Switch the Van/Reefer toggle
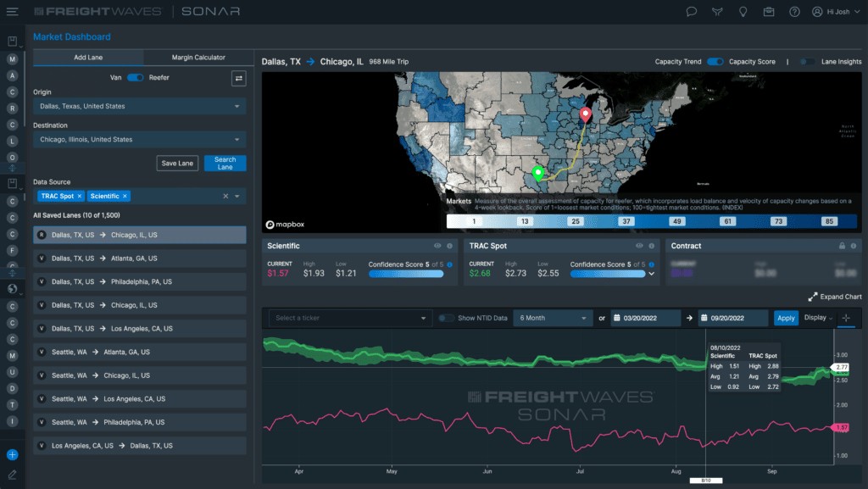Image resolution: width=868 pixels, height=489 pixels. (136, 76)
